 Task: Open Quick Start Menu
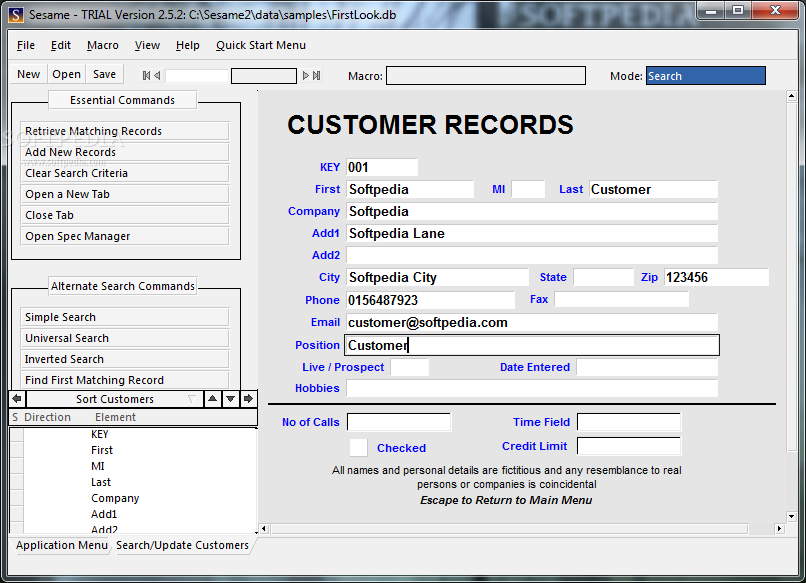click(261, 45)
